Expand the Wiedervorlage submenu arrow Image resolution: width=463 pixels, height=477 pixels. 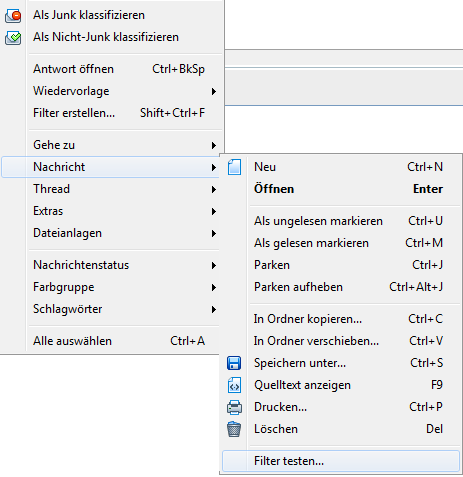[214, 91]
